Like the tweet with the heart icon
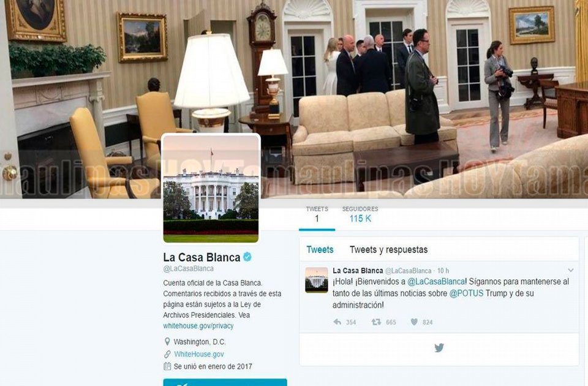Image resolution: width=588 pixels, height=386 pixels. click(414, 322)
